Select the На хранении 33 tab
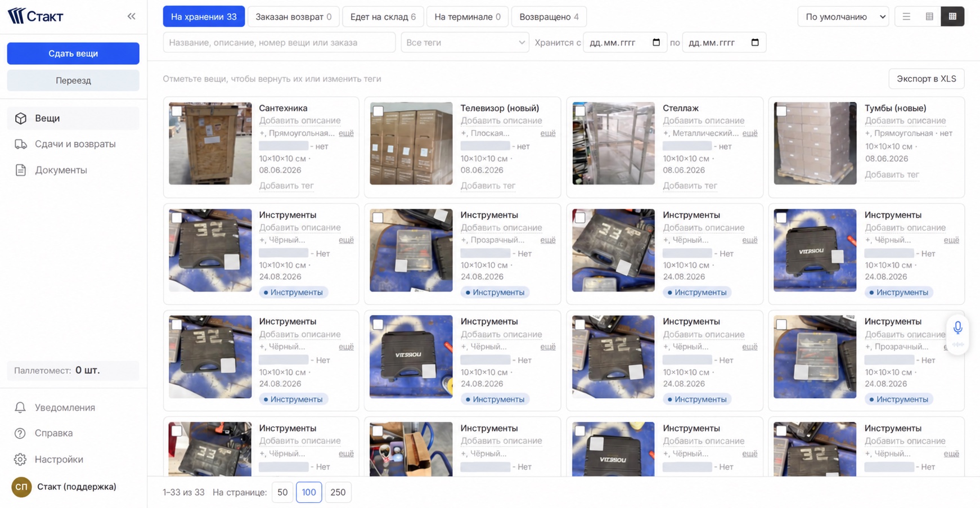The image size is (980, 508). pos(204,16)
